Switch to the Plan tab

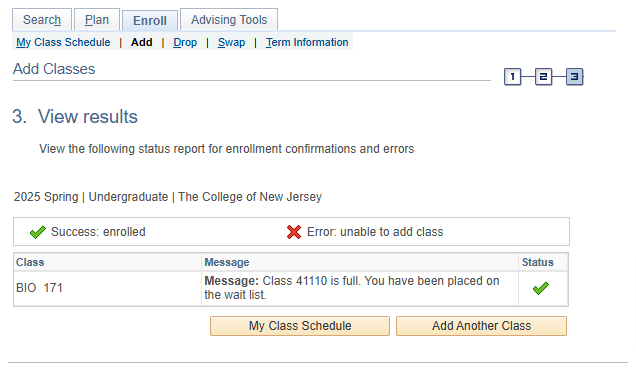click(x=97, y=19)
